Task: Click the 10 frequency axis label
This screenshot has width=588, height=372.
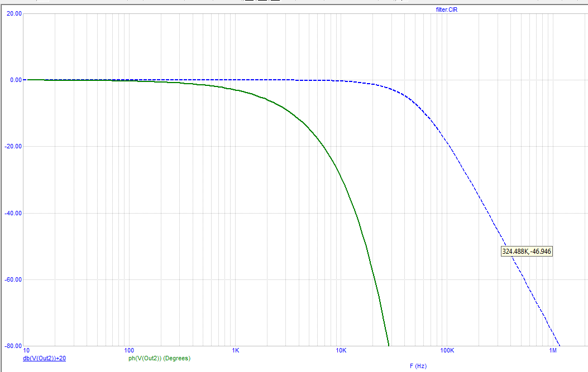Action: 26,351
